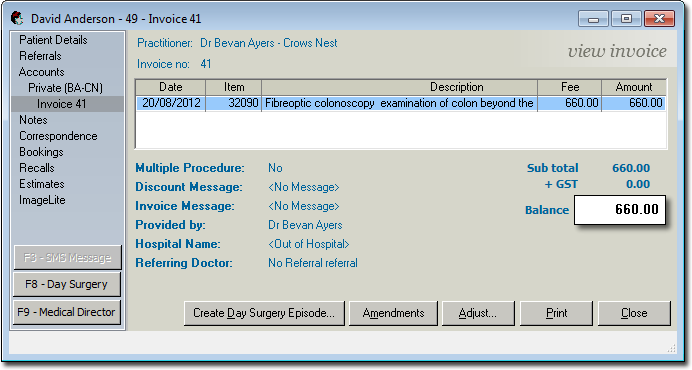The image size is (692, 370).
Task: Click Multiple Procedure value No
Action: 275,168
